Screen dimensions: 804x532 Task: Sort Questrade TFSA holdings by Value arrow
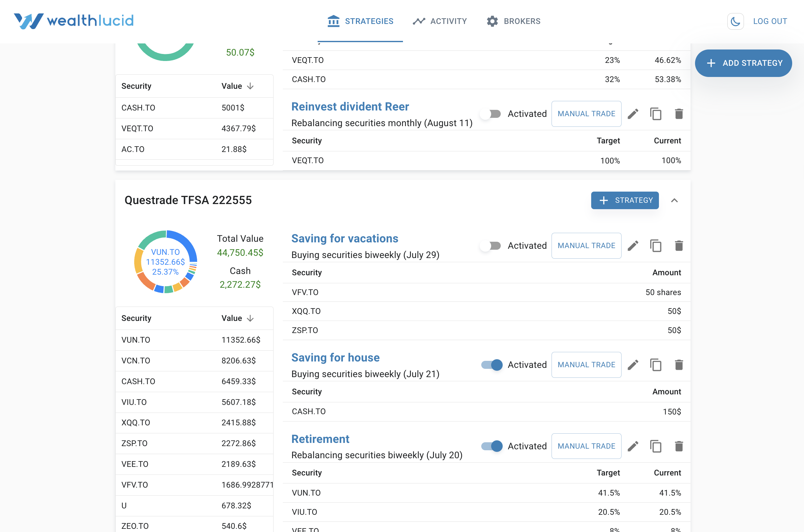[x=250, y=318]
